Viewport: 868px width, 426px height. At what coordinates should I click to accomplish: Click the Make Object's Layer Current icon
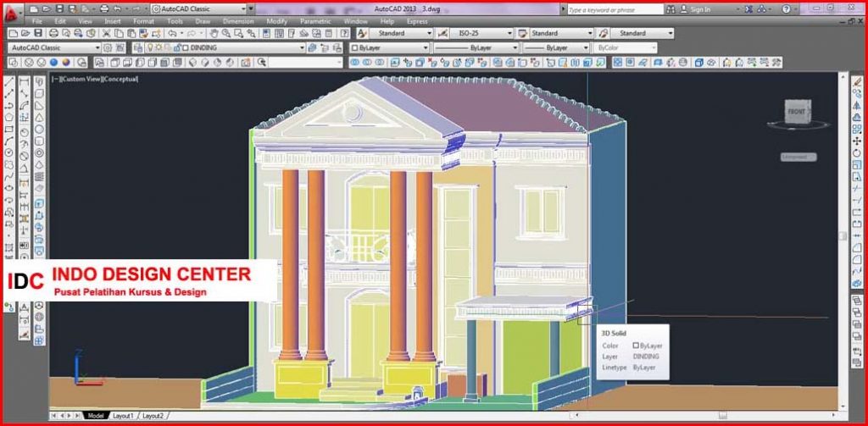(314, 48)
